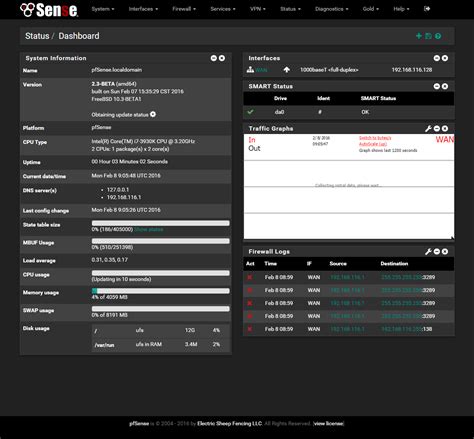This screenshot has height=439, width=474.
Task: Click source IP in the port 138 row
Action: [347, 329]
